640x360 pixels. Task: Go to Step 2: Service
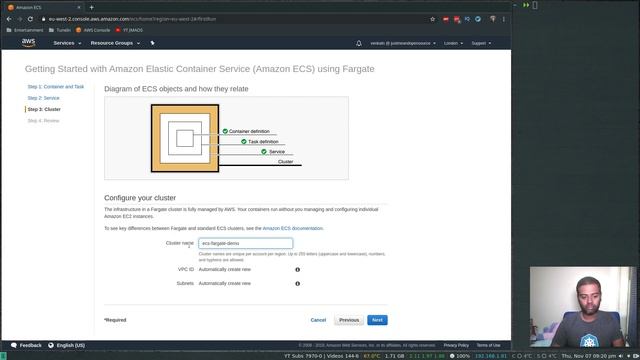tap(44, 98)
